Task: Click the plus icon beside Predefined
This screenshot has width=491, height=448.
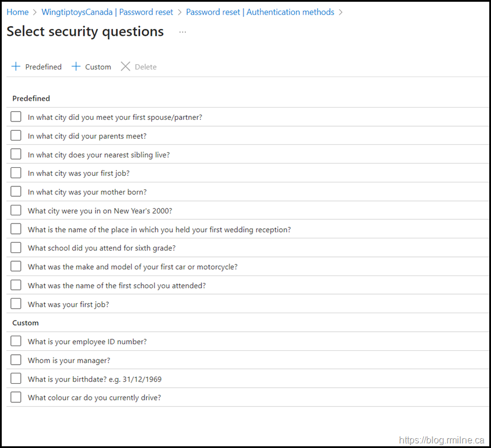Action: (x=16, y=67)
